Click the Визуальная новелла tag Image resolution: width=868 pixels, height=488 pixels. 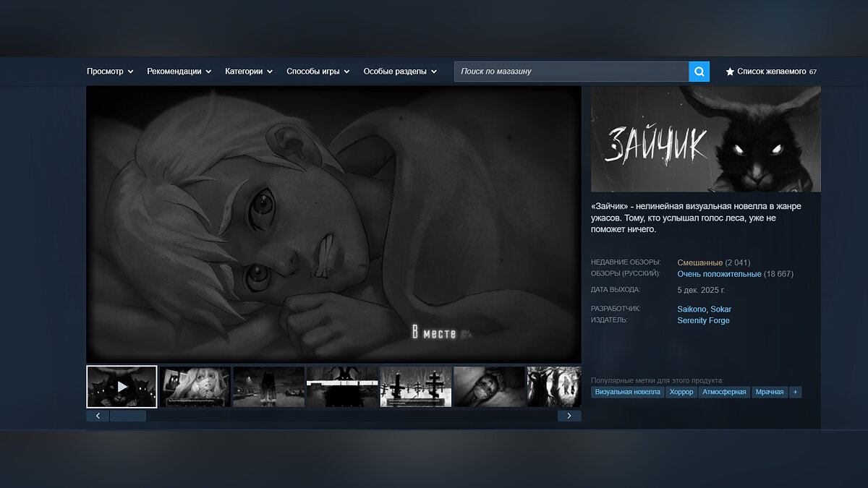pos(628,392)
